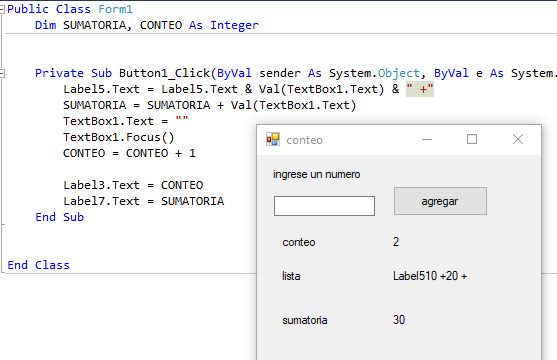557x360 pixels.
Task: Focus the number input textbox in conteo window
Action: pyautogui.click(x=324, y=206)
